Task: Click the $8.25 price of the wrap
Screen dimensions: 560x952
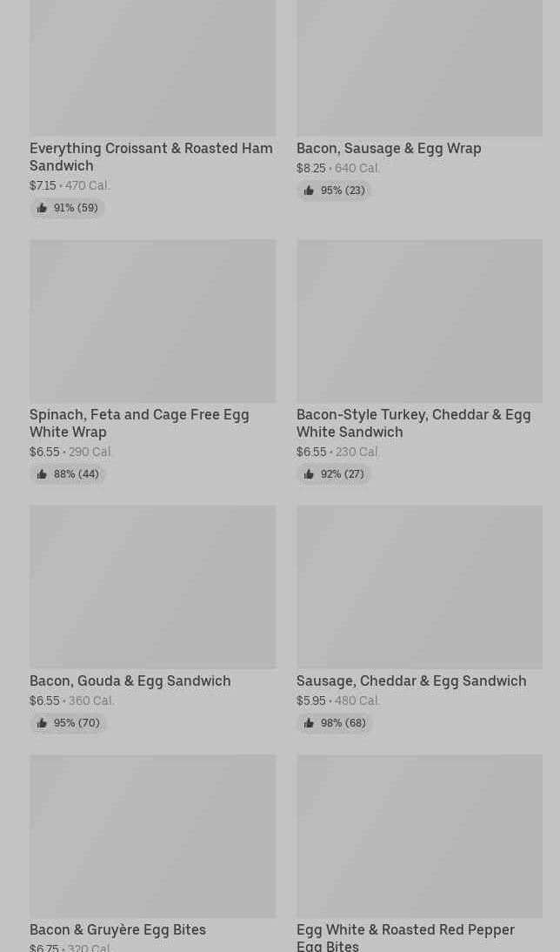Action: [311, 168]
